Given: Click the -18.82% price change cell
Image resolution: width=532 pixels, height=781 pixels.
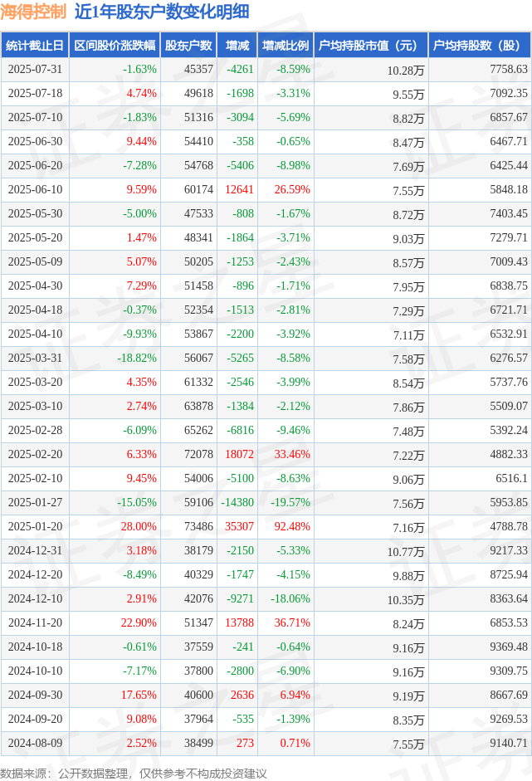Looking at the screenshot, I should pyautogui.click(x=137, y=358).
